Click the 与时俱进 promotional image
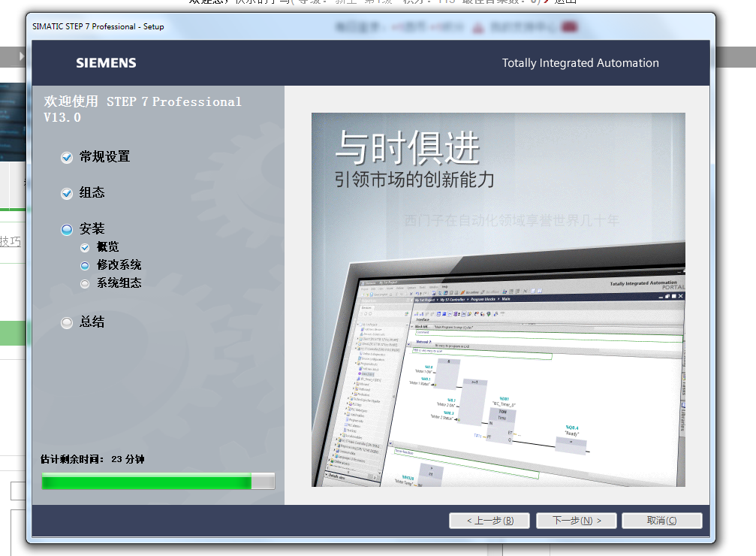The width and height of the screenshot is (756, 556). click(x=498, y=299)
